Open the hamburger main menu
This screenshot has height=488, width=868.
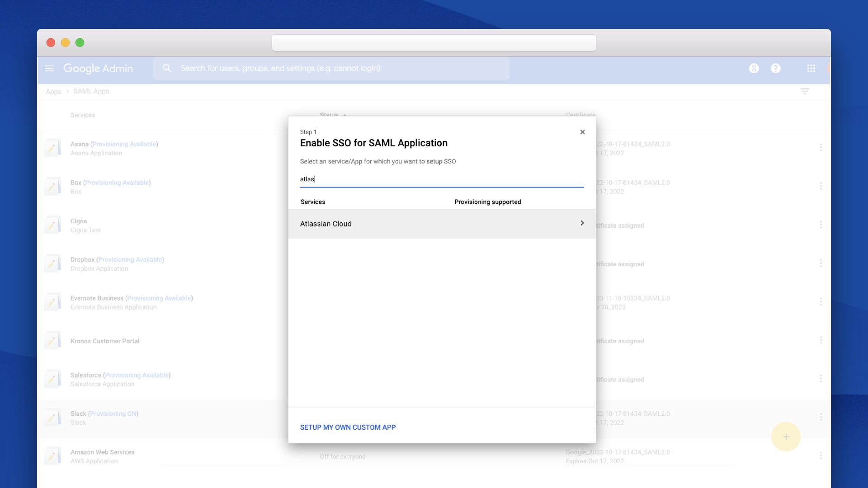click(x=50, y=68)
